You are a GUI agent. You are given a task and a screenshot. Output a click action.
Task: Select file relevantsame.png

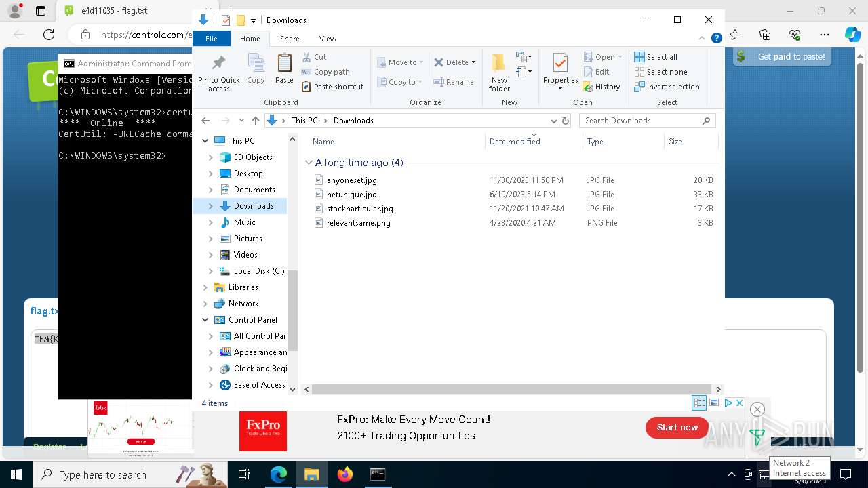(358, 223)
